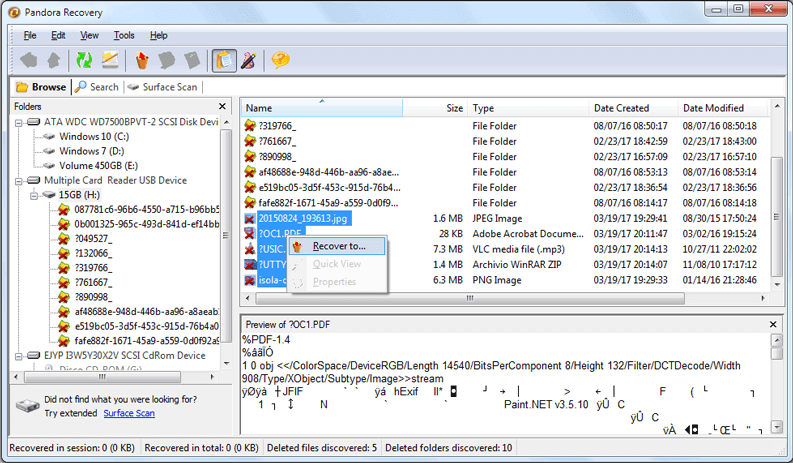
Task: Open the Help question mark icon
Action: (280, 60)
